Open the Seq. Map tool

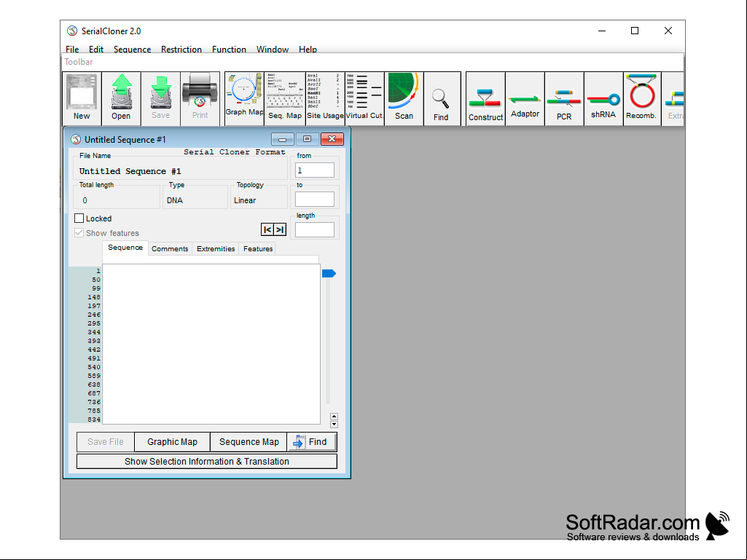(285, 98)
